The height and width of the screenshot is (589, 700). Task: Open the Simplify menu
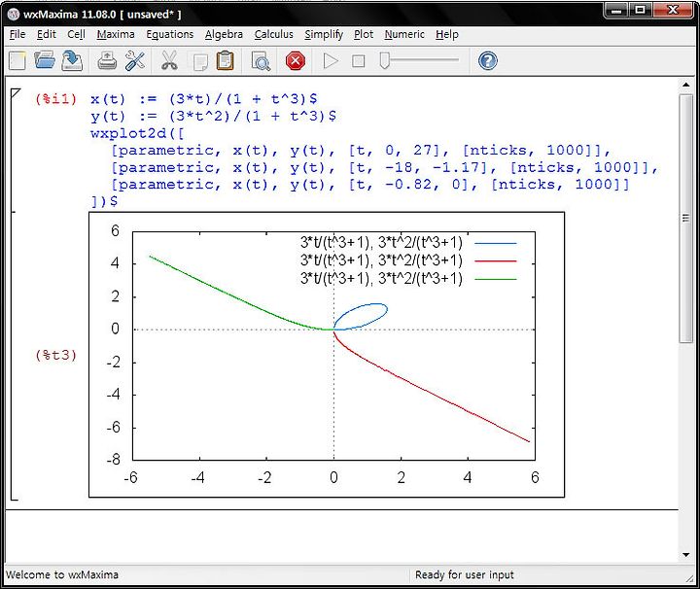pos(324,34)
